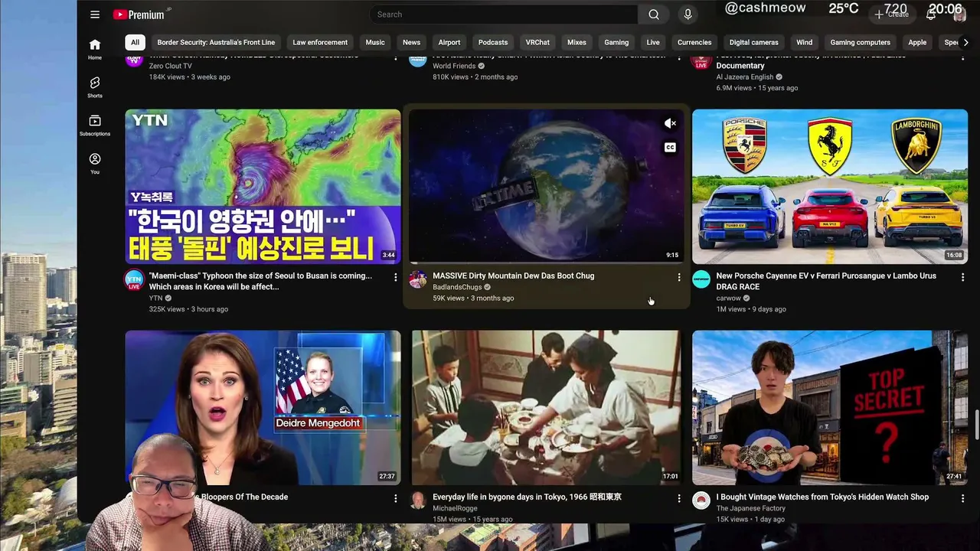Open Shorts from the sidebar

95,87
